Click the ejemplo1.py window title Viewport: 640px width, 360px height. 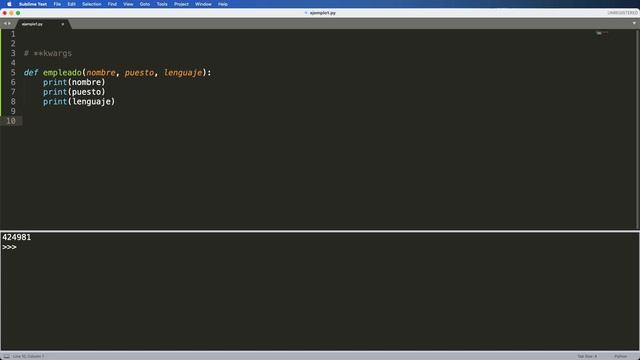[x=322, y=13]
